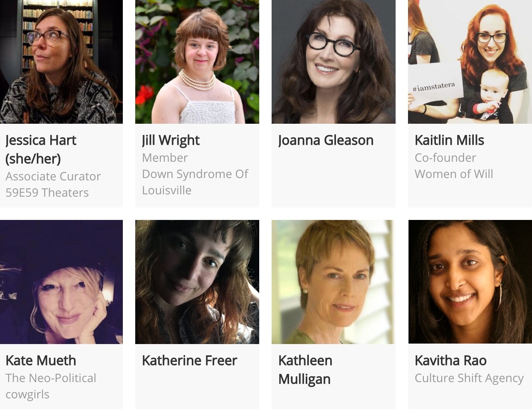Select Kathleen Mulligan's headshot thumbnail
Viewport: 532px width, 410px height.
click(x=334, y=282)
